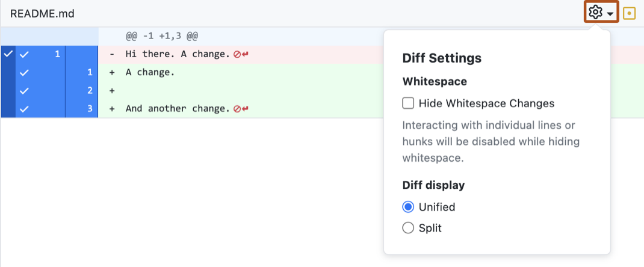Toggle checkmark on added line 3

[x=24, y=109]
